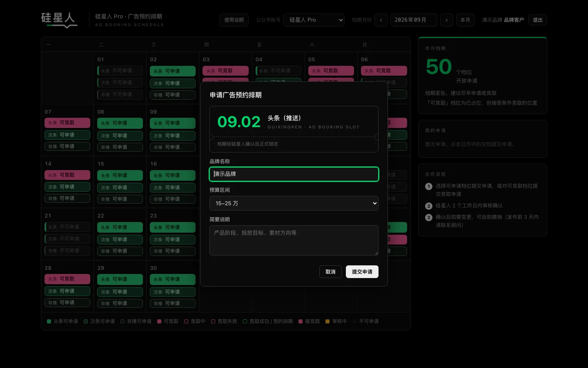Select the 次条 可申请 slot on day 29

[x=120, y=292]
